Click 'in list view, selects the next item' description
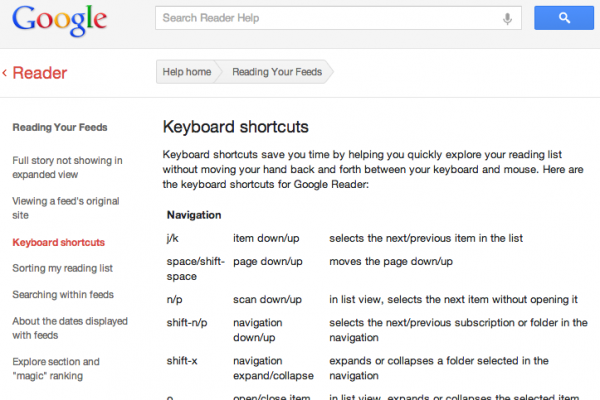This screenshot has width=600, height=400. click(x=453, y=299)
